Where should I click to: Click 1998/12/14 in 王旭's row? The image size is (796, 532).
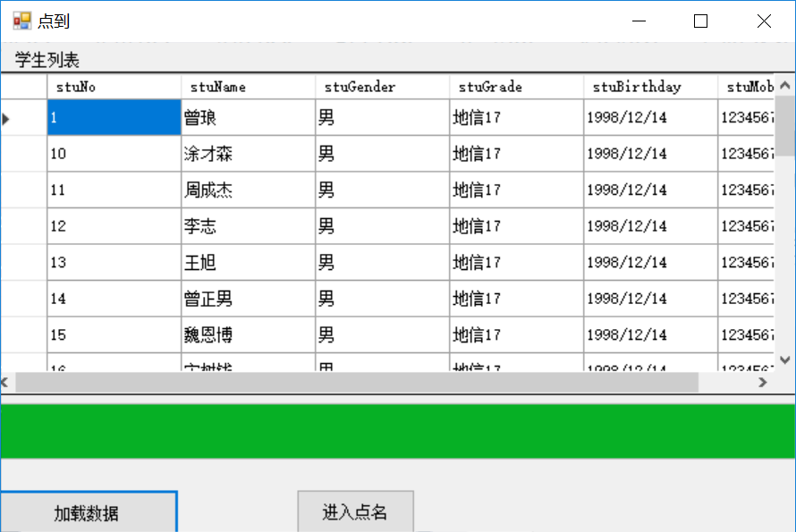point(626,262)
